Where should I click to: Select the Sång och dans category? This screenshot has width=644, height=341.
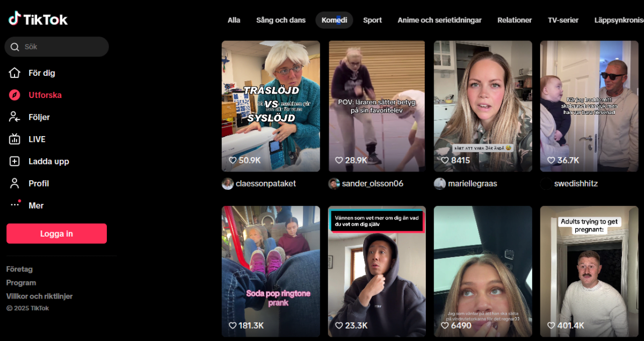(280, 19)
